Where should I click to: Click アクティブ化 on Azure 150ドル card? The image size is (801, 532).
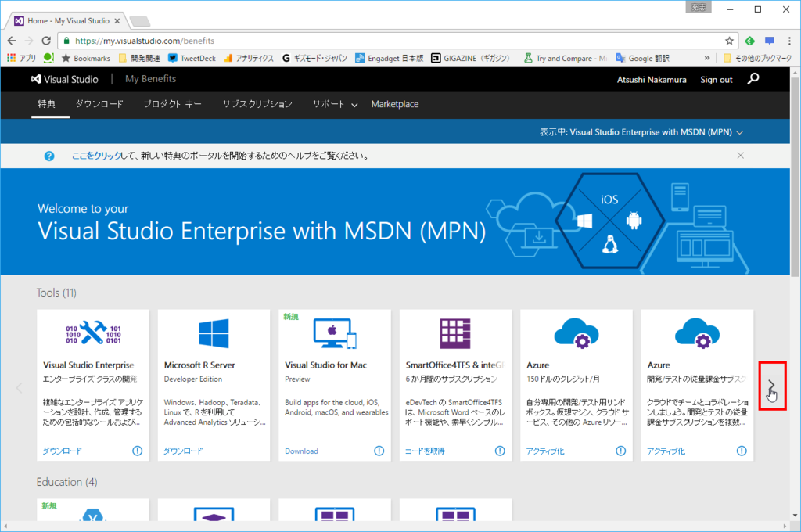pyautogui.click(x=545, y=451)
